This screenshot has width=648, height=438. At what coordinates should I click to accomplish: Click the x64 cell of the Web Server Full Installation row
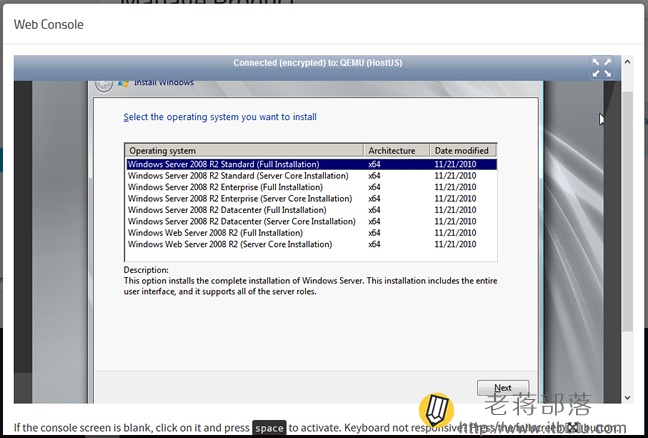point(374,233)
